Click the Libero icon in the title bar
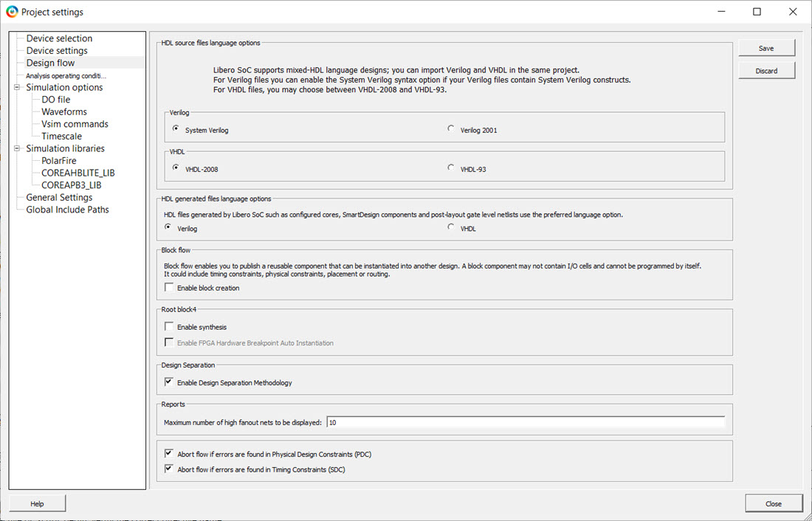The width and height of the screenshot is (812, 521). [x=11, y=12]
